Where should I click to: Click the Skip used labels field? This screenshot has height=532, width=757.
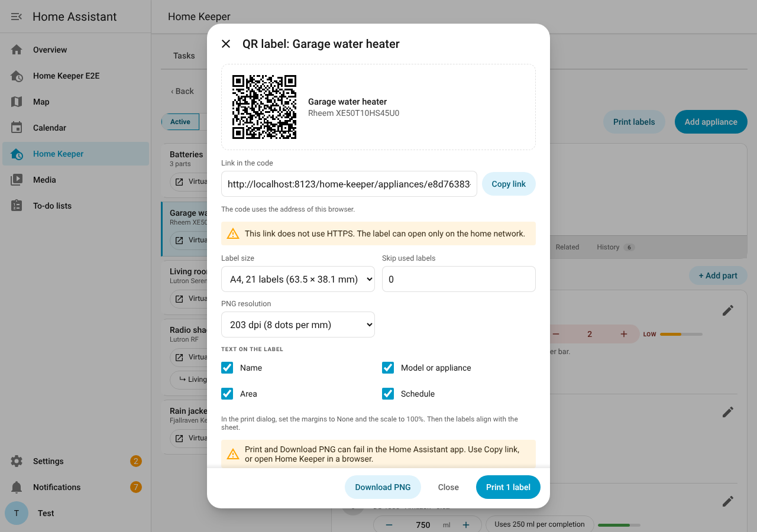459,279
